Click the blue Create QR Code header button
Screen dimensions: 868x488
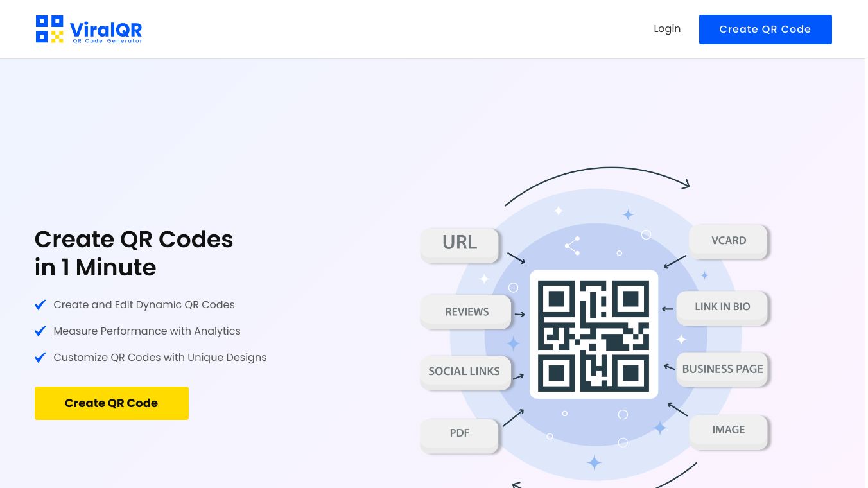click(765, 30)
